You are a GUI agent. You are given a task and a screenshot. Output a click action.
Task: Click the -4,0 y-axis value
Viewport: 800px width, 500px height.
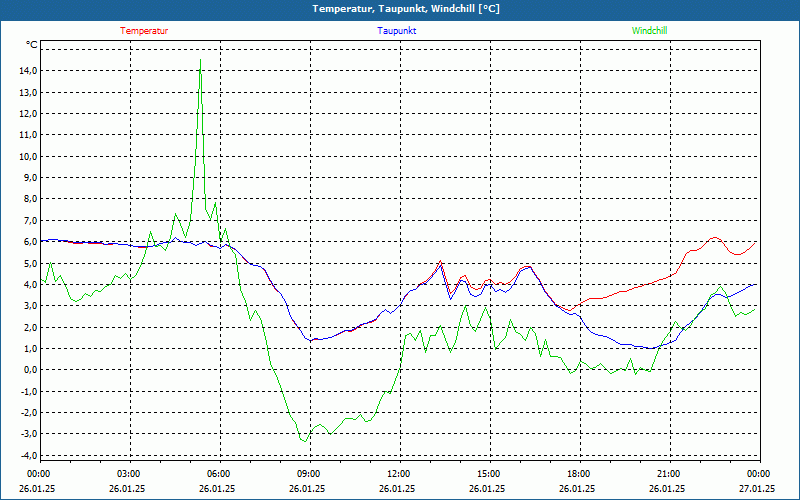tap(29, 456)
